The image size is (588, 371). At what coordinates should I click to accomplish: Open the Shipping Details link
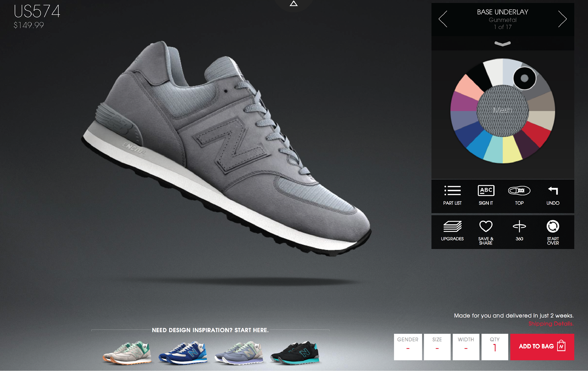pos(551,324)
